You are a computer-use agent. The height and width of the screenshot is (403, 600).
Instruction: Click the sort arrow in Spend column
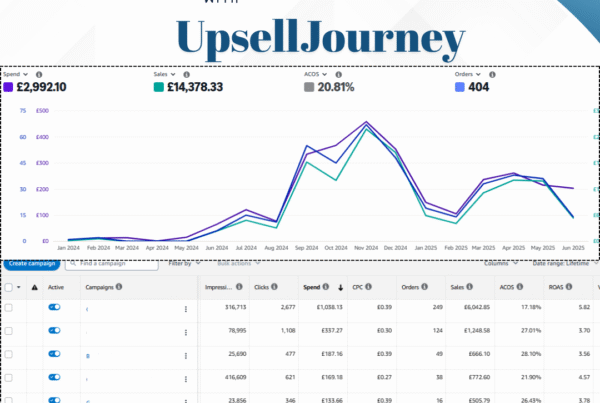[x=340, y=287]
